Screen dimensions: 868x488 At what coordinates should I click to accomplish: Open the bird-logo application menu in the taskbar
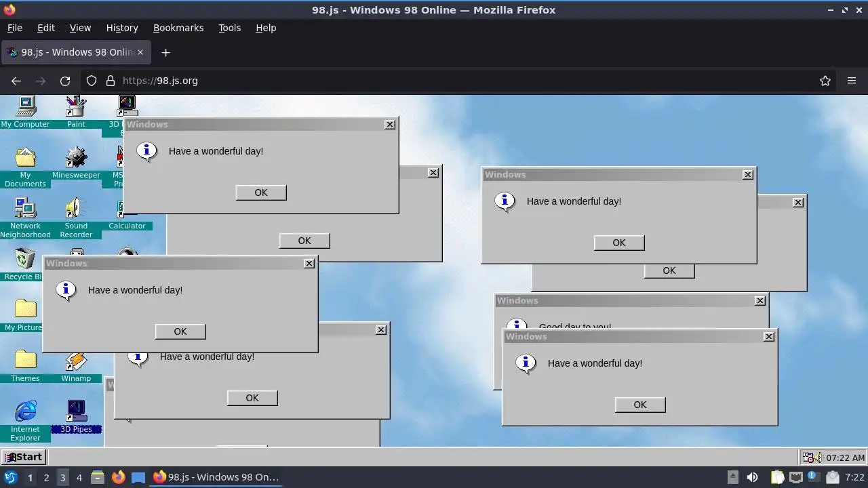pyautogui.click(x=10, y=477)
